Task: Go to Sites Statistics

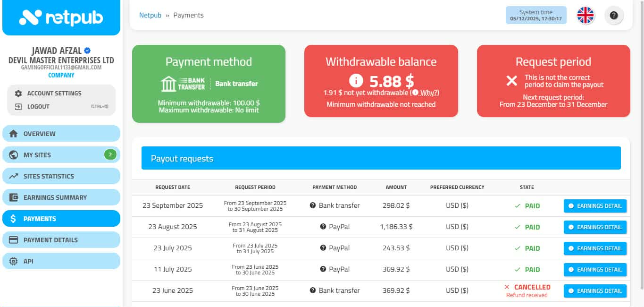Action: (61, 176)
